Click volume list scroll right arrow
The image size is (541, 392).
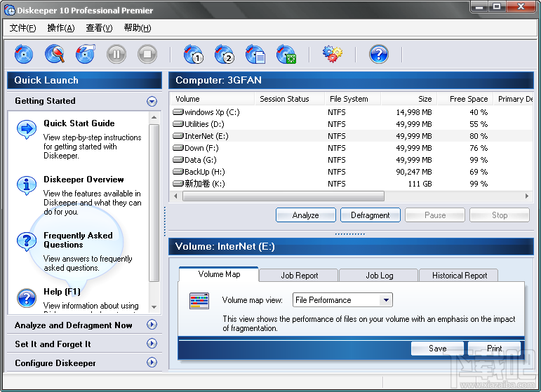(x=526, y=196)
